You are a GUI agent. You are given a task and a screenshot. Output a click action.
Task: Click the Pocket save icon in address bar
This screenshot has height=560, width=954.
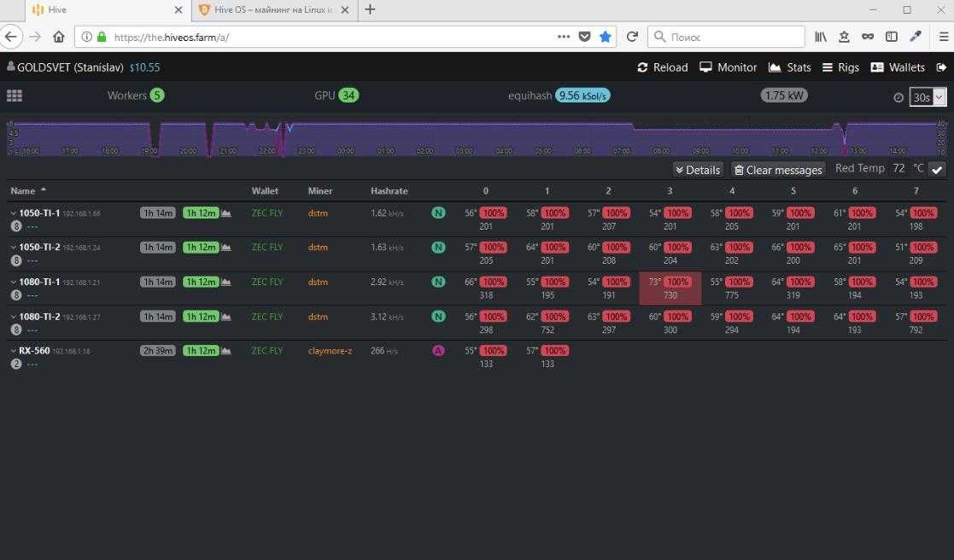click(x=585, y=37)
